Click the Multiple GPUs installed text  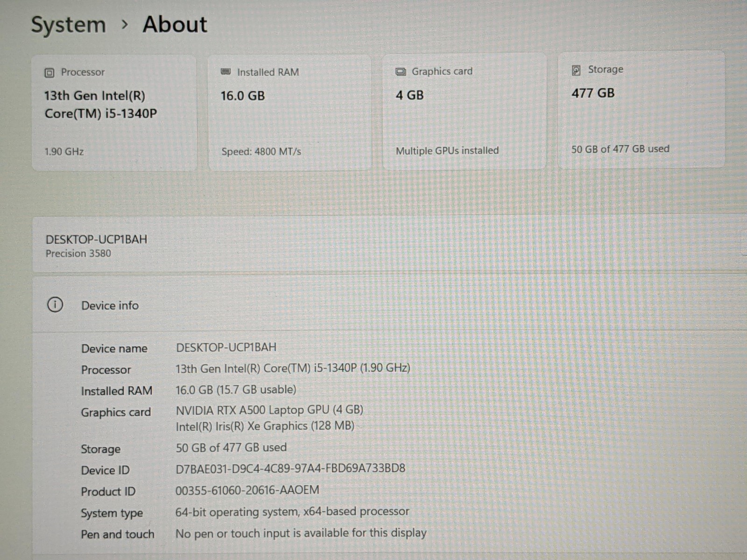tap(447, 151)
